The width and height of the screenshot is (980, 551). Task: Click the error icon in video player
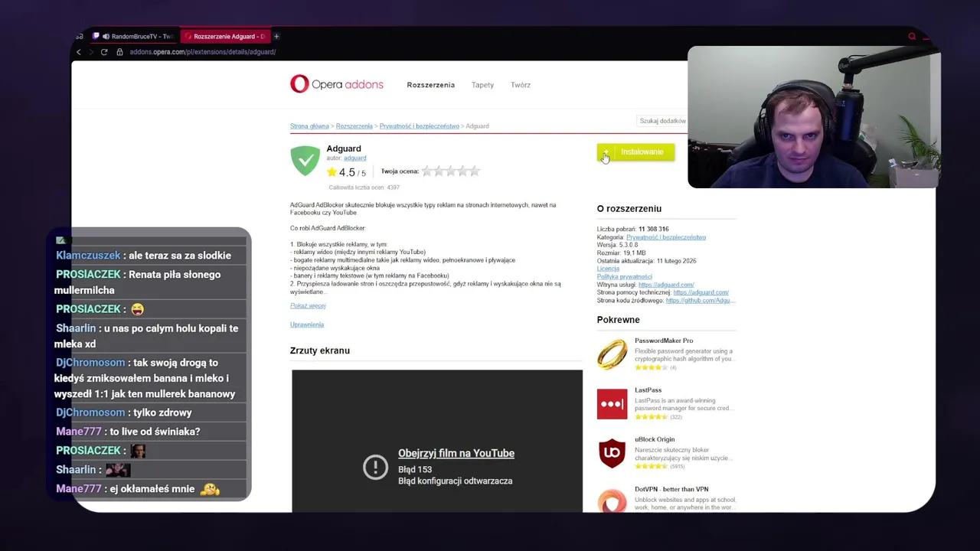click(x=375, y=467)
